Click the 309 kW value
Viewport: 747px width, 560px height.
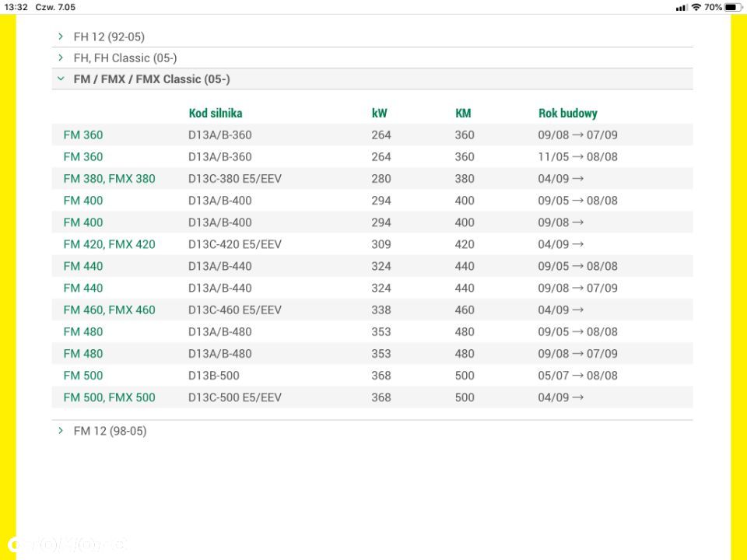click(x=381, y=244)
